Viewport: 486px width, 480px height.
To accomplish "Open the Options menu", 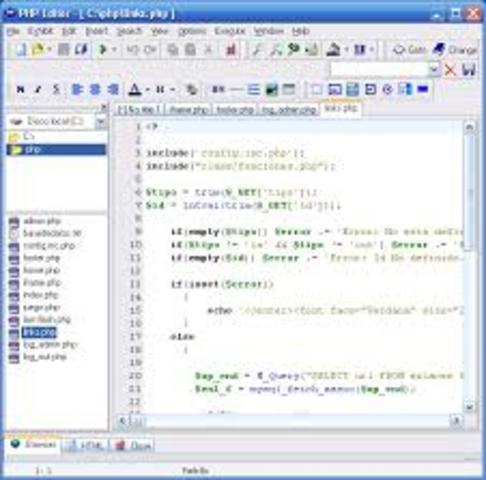I will tap(192, 31).
